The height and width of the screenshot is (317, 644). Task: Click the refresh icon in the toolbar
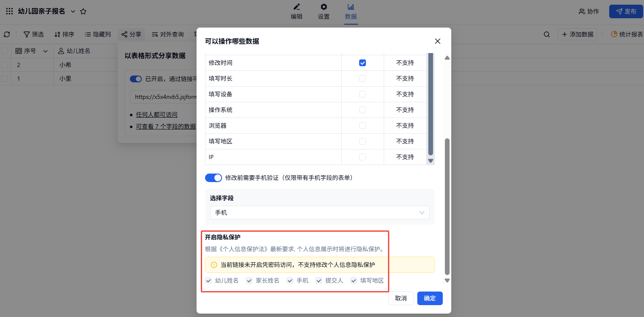[x=7, y=34]
